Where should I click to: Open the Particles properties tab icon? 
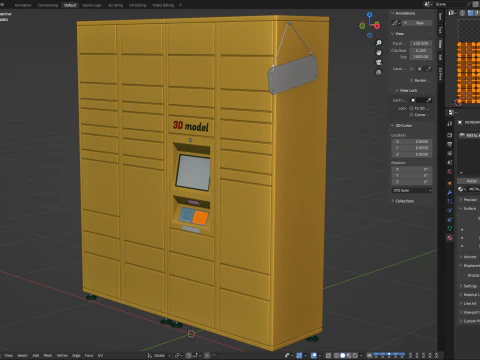pos(450,201)
